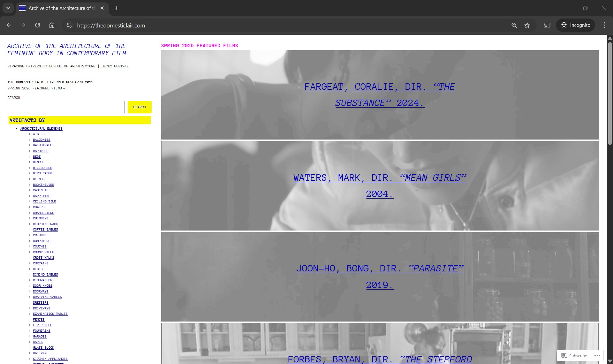Close the Archive of the Architecture tab
Viewport: 613px width, 364px height.
pyautogui.click(x=102, y=8)
